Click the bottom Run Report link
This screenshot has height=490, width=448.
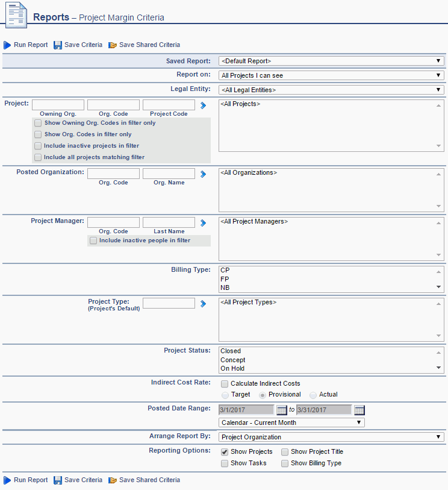point(30,480)
